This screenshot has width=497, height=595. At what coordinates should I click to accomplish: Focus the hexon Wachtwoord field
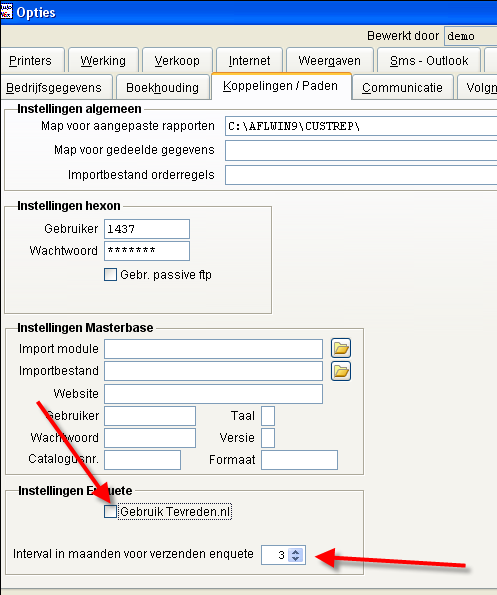[x=147, y=251]
